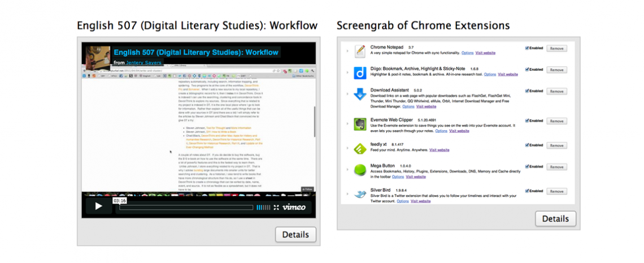Remove the Diigo extension
This screenshot has width=644, height=263.
click(x=556, y=70)
